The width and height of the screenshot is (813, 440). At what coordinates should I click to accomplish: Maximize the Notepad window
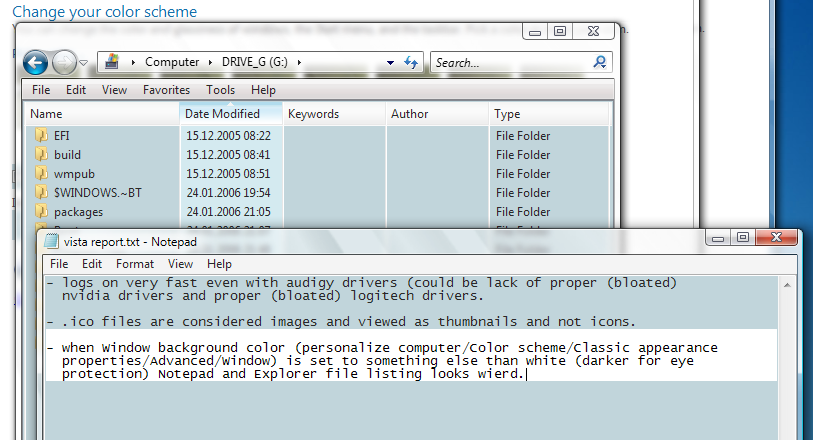pos(743,237)
